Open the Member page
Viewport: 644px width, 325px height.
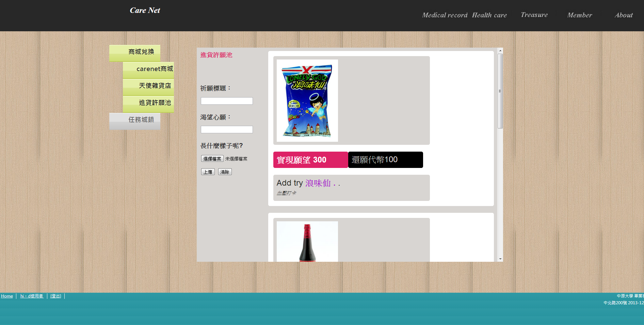pyautogui.click(x=579, y=15)
